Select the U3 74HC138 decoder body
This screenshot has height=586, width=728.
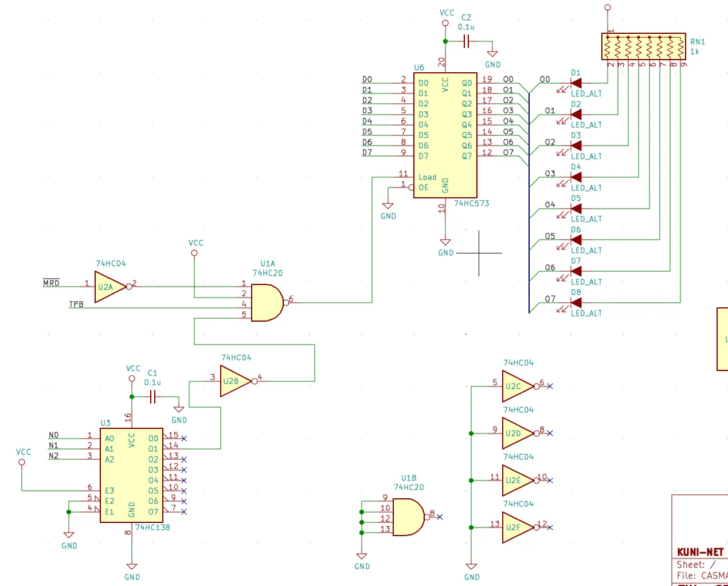[x=131, y=475]
